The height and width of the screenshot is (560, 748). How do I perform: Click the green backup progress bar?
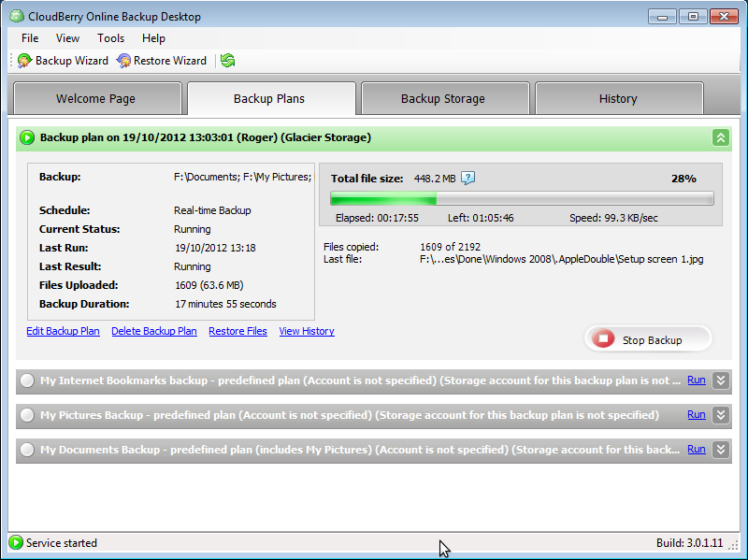tap(522, 198)
